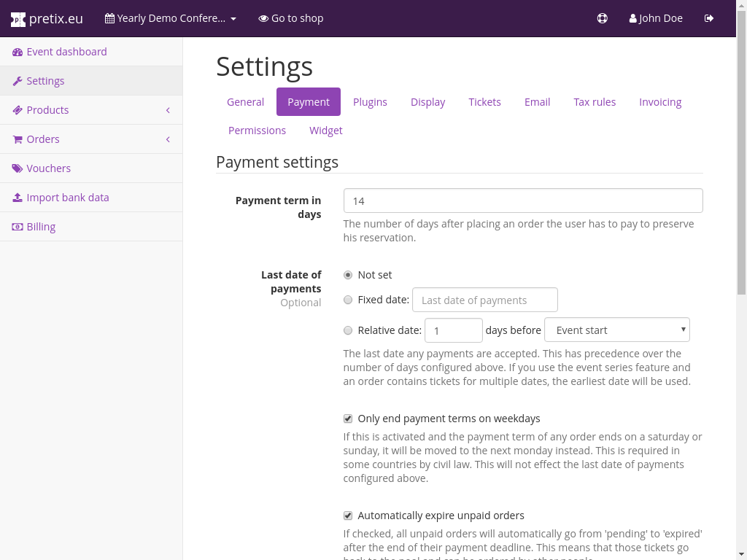
Task: Open Event dashboard in sidebar
Action: coord(91,52)
